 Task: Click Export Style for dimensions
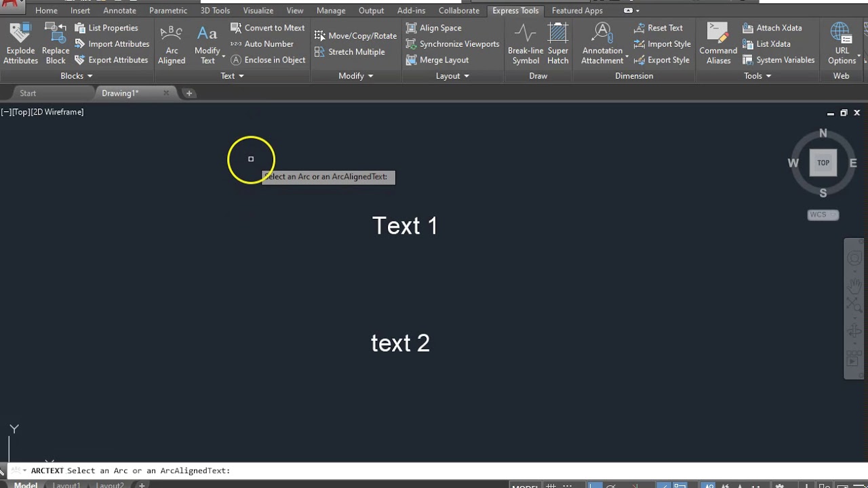[662, 60]
